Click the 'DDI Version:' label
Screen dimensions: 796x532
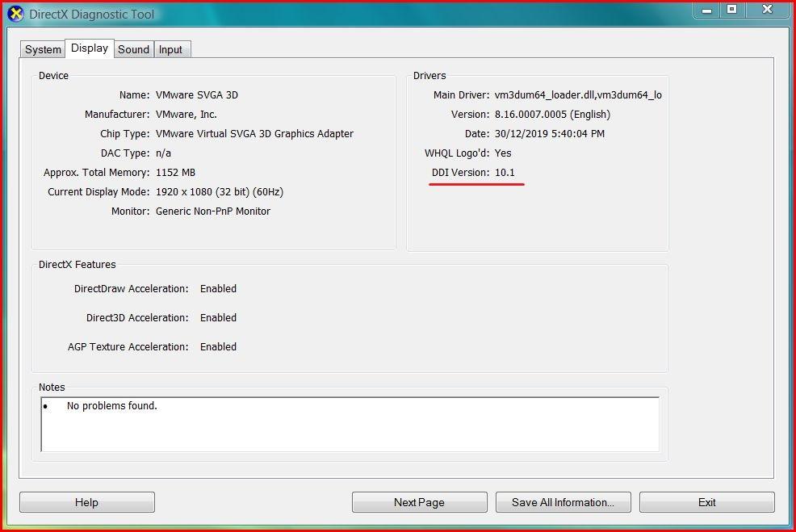tap(460, 172)
